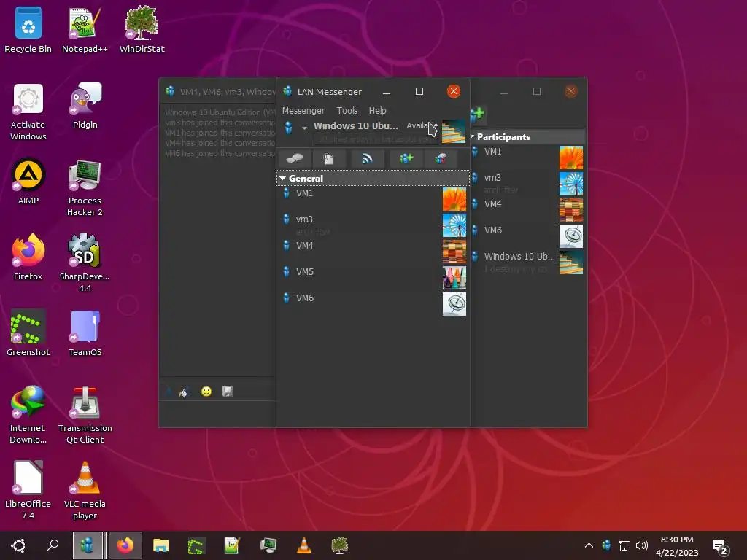The width and height of the screenshot is (747, 560).
Task: Select VM1 in the General contact list
Action: [373, 198]
